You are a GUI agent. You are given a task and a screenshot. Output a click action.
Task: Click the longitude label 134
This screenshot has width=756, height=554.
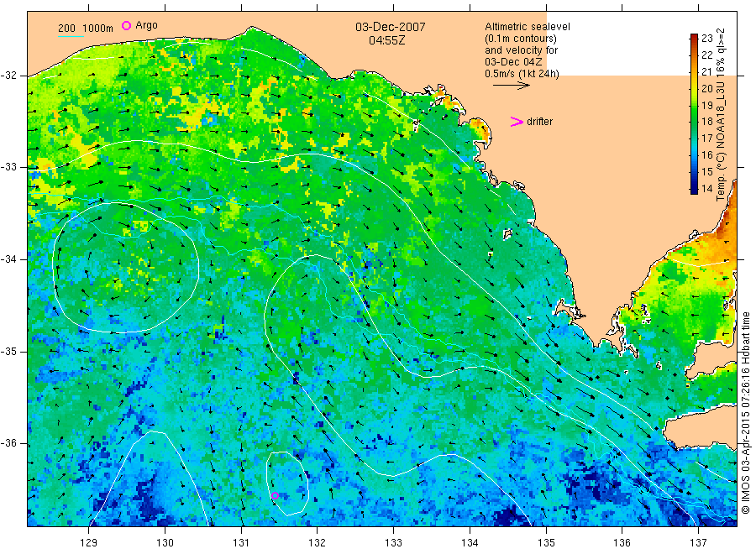(470, 543)
